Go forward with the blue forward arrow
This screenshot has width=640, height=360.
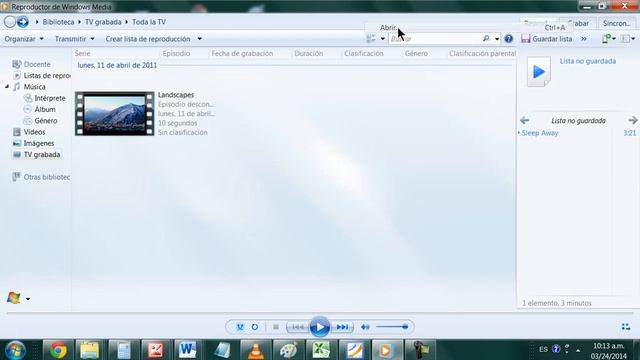pos(23,22)
